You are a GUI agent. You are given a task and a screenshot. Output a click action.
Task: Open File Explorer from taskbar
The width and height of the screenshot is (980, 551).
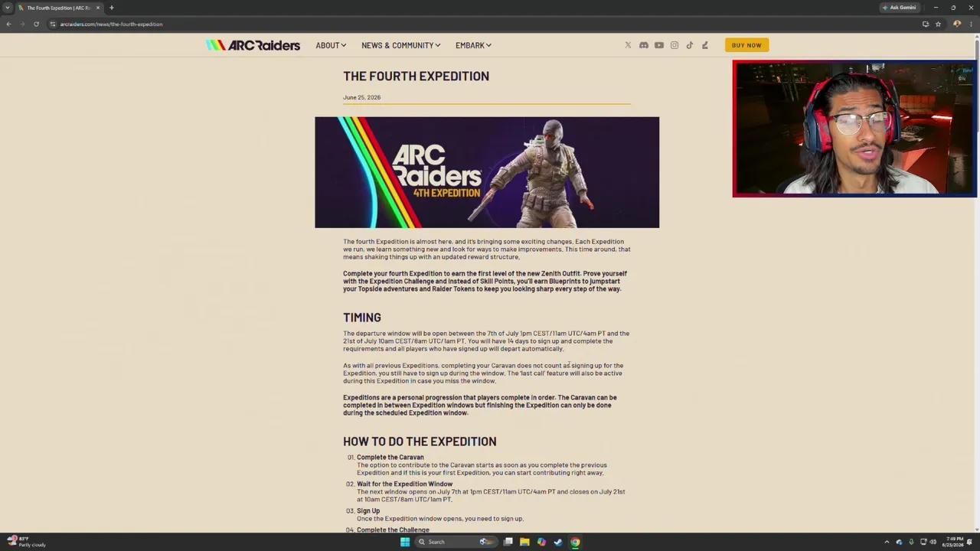(524, 542)
